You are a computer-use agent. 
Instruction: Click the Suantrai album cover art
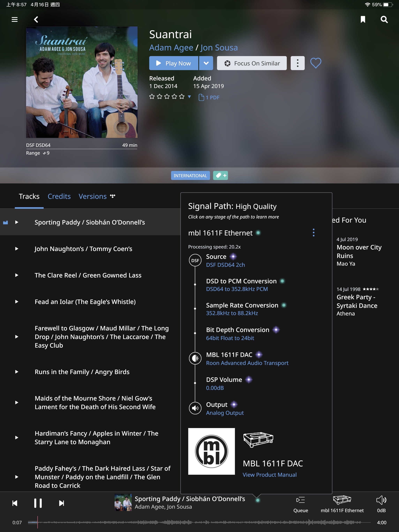[x=82, y=82]
